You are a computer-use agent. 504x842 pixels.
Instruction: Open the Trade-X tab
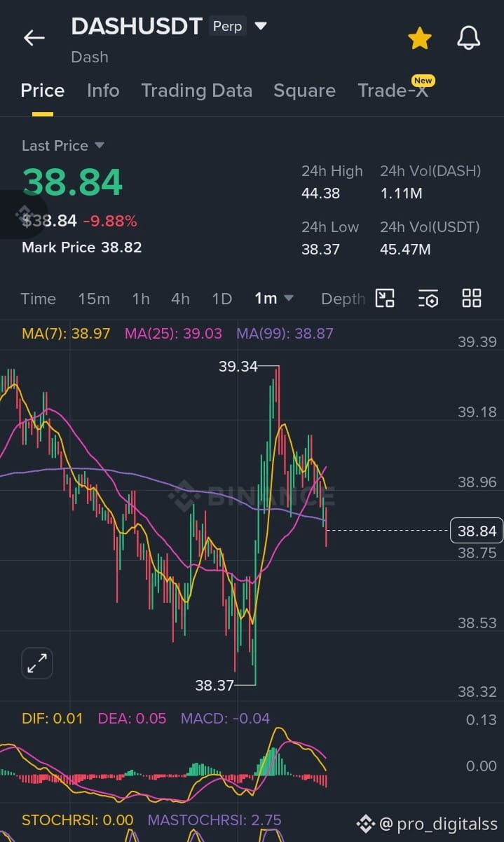click(393, 90)
